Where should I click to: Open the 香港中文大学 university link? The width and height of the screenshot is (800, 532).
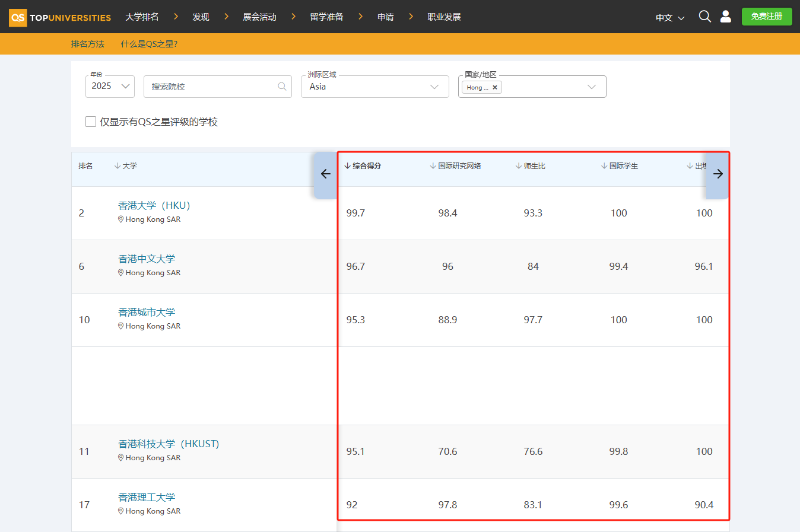click(x=147, y=259)
